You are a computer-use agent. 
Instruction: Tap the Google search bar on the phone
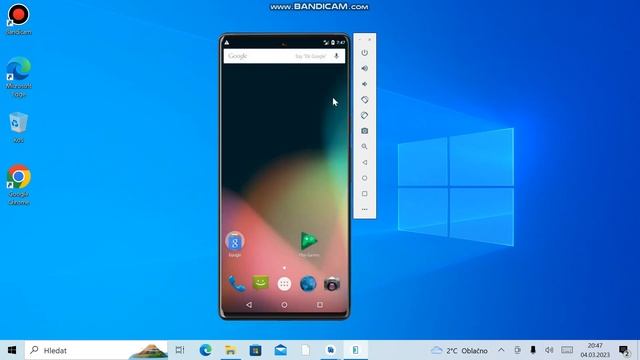[x=284, y=56]
